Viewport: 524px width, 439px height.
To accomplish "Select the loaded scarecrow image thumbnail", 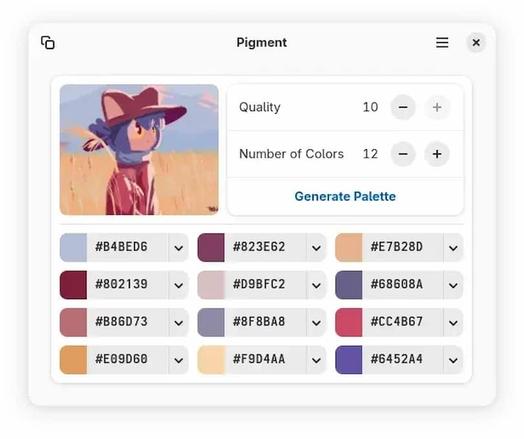I will (x=139, y=150).
